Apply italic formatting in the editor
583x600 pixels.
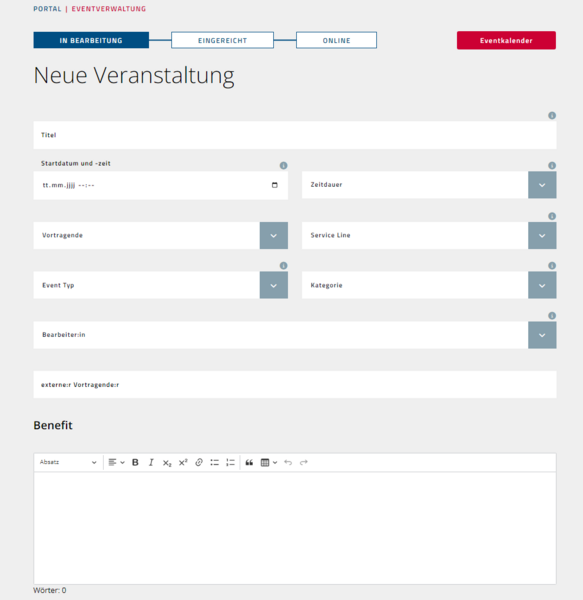click(x=151, y=462)
